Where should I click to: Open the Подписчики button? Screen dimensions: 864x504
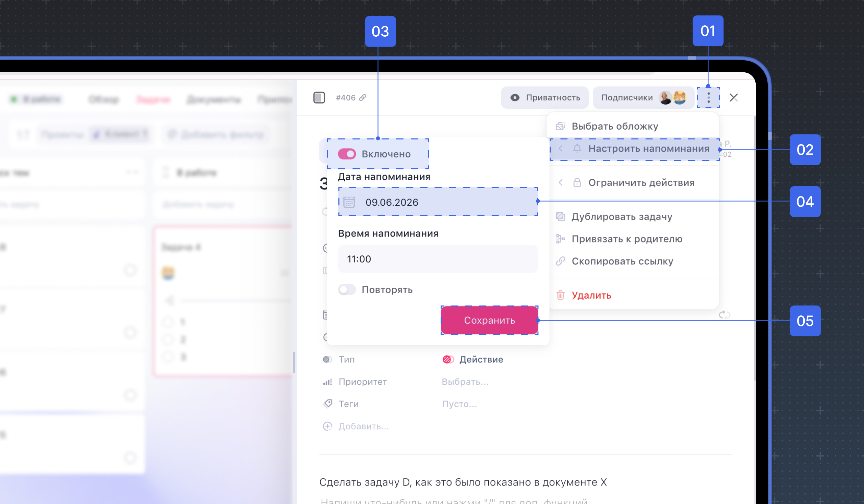click(x=643, y=98)
